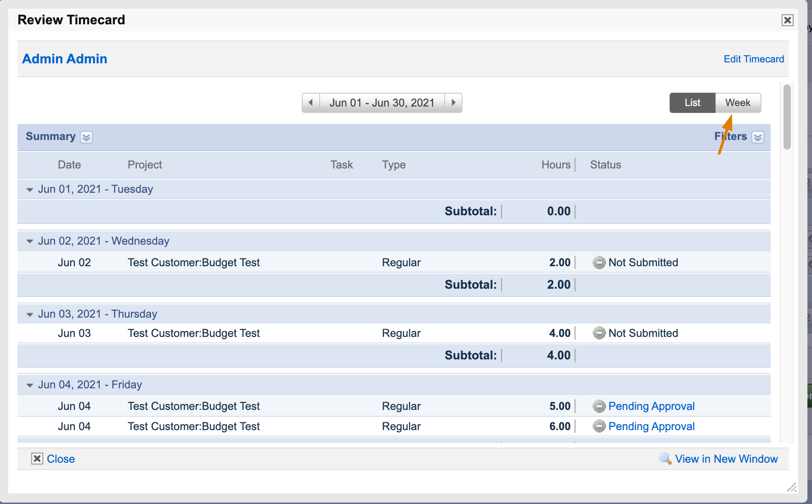Go to next date range arrow
812x504 pixels.
(453, 102)
